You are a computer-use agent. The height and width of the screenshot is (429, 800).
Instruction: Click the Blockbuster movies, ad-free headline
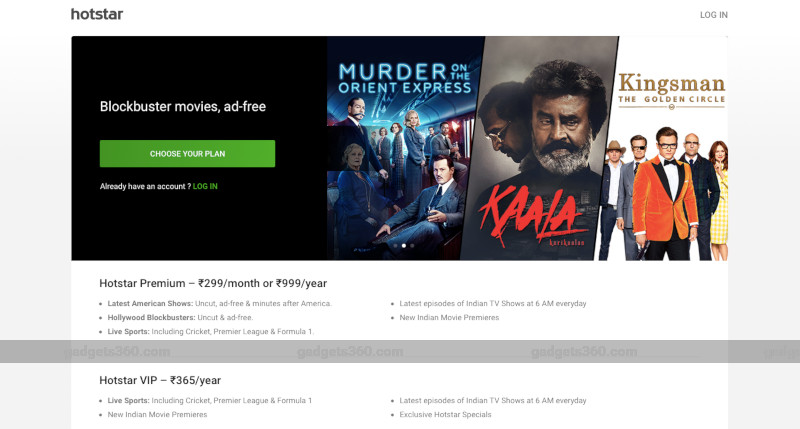(x=183, y=106)
